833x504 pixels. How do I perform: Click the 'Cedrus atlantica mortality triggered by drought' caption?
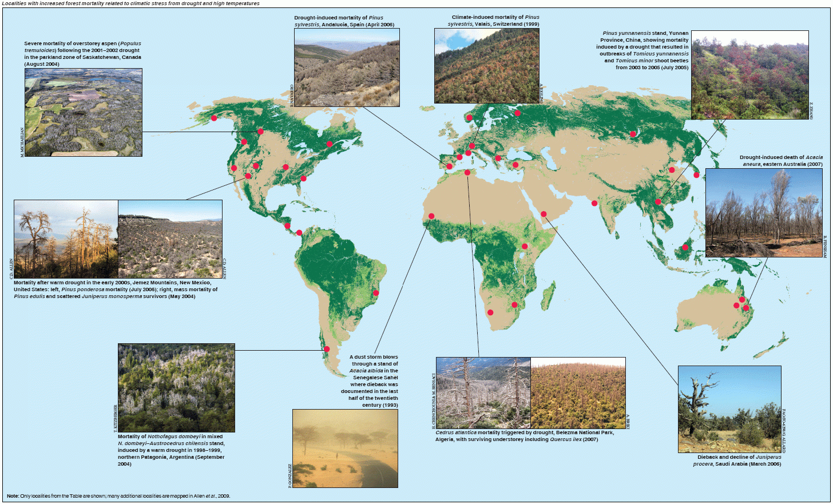525,436
